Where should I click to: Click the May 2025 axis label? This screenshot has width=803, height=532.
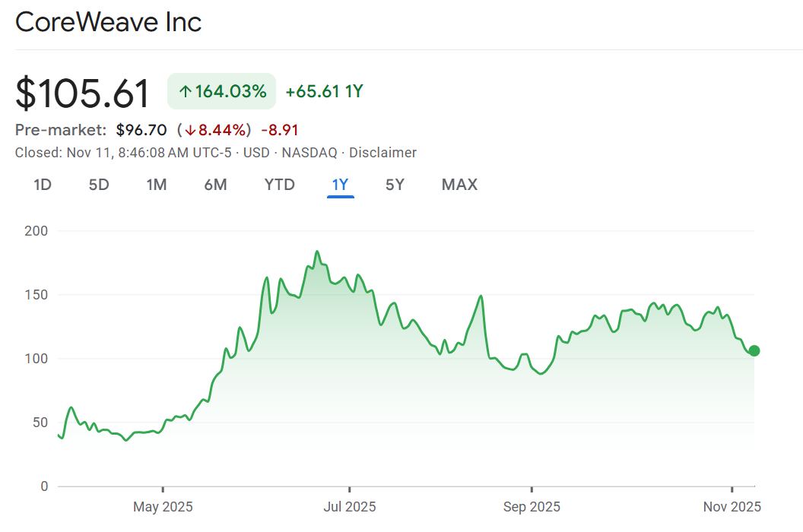tap(163, 506)
